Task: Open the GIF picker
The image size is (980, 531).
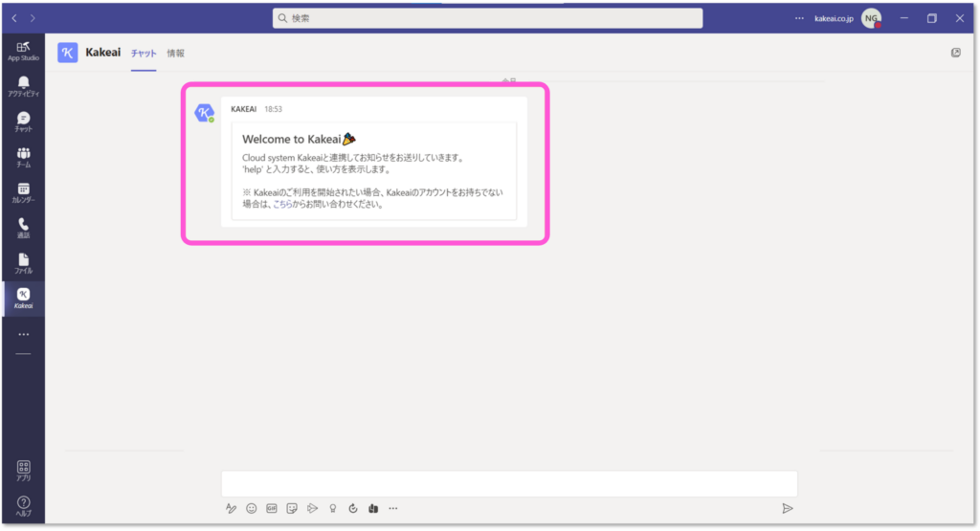Action: click(271, 508)
